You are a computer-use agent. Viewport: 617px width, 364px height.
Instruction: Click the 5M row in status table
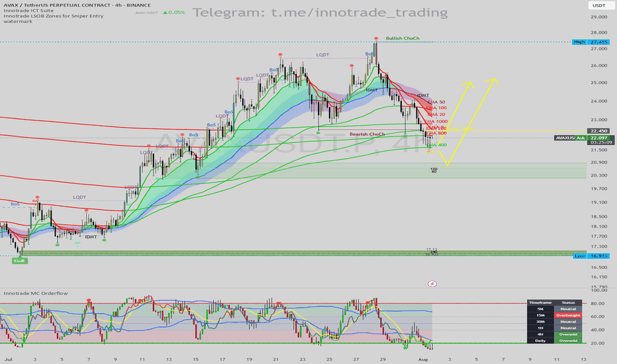(554, 309)
